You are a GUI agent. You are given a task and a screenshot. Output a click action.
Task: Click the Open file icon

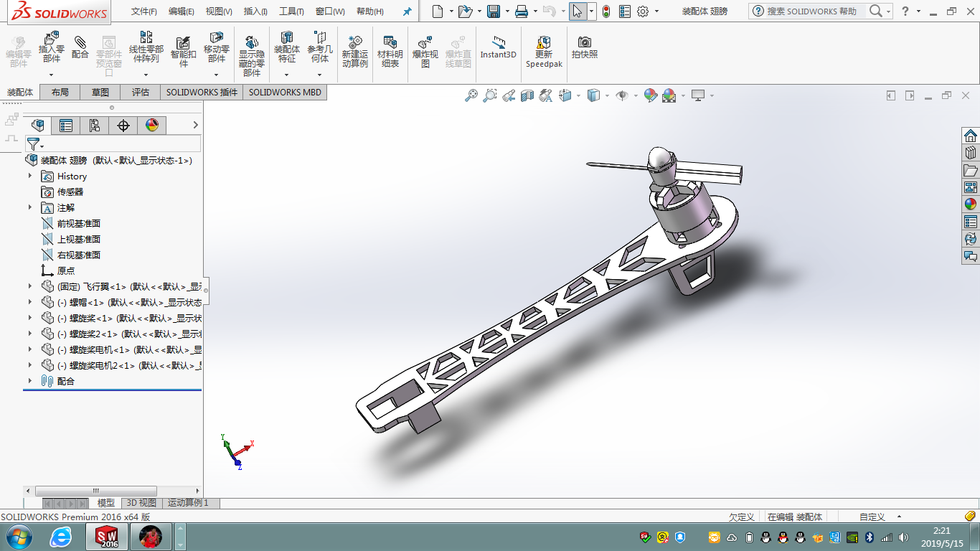tap(466, 11)
